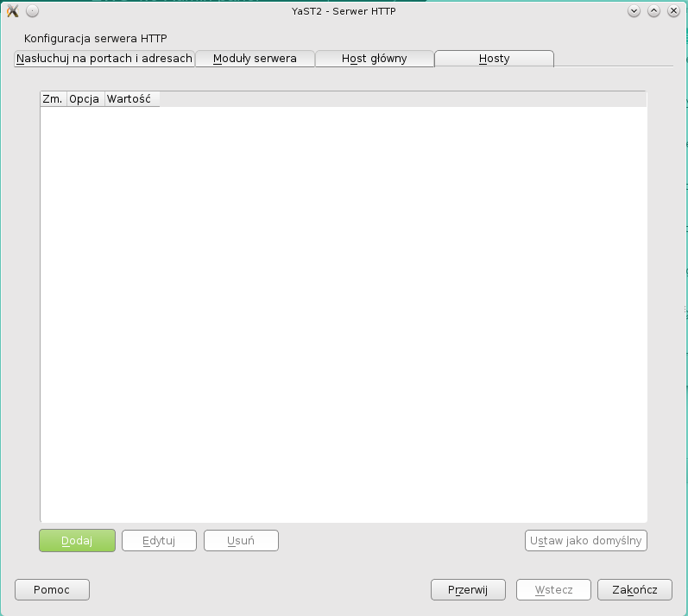Click the Edytuj button

point(159,541)
